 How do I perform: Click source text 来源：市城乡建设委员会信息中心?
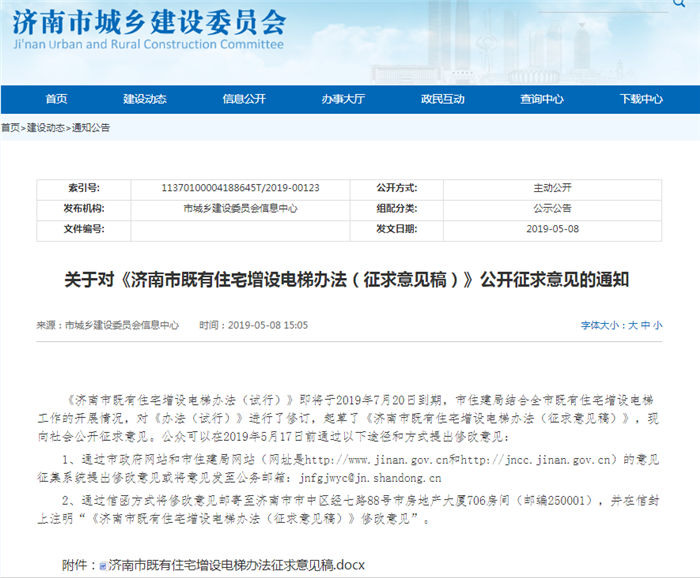[x=108, y=325]
